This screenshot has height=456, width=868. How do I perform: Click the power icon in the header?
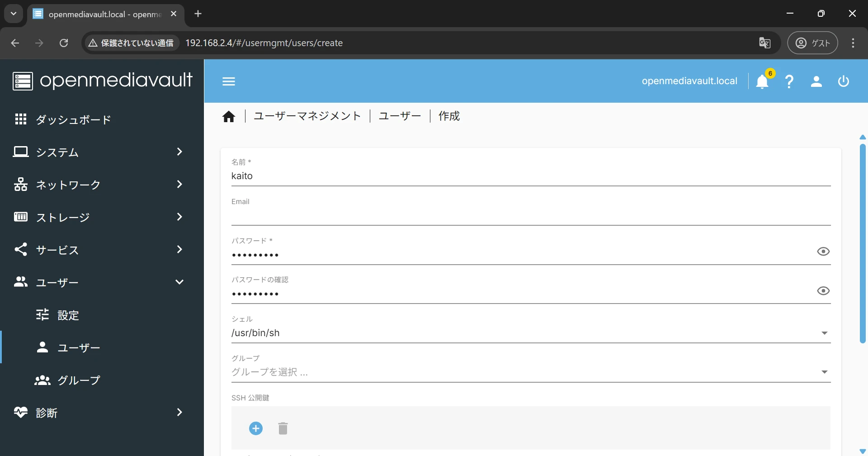(844, 81)
